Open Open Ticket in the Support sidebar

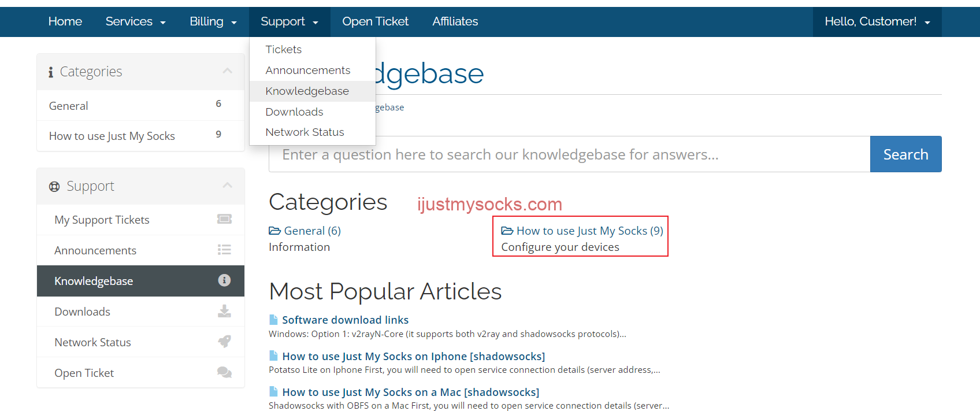pyautogui.click(x=140, y=373)
